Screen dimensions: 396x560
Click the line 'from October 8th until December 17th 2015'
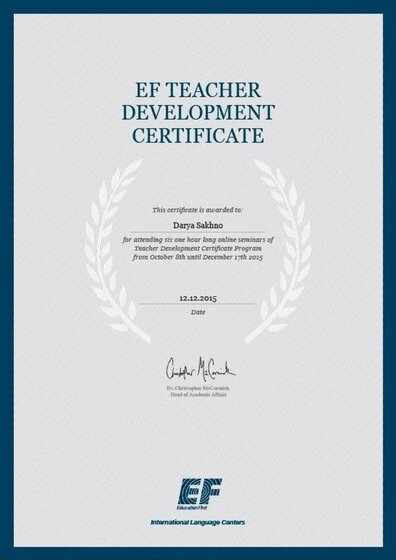coord(198,257)
